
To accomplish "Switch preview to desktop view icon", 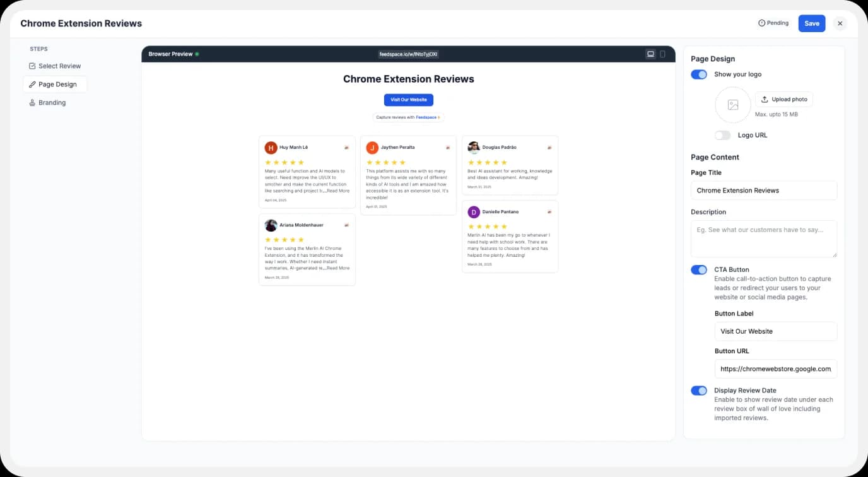I will (x=650, y=54).
